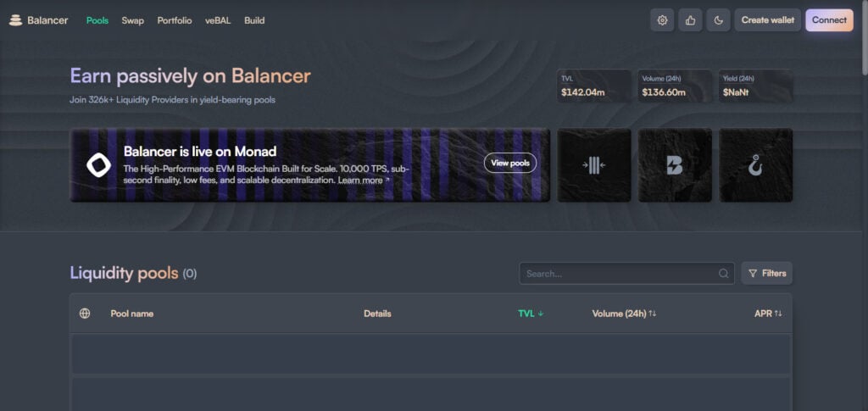Screen dimensions: 868x411
Task: Click the Balancer is live on Monad title
Action: (x=200, y=152)
